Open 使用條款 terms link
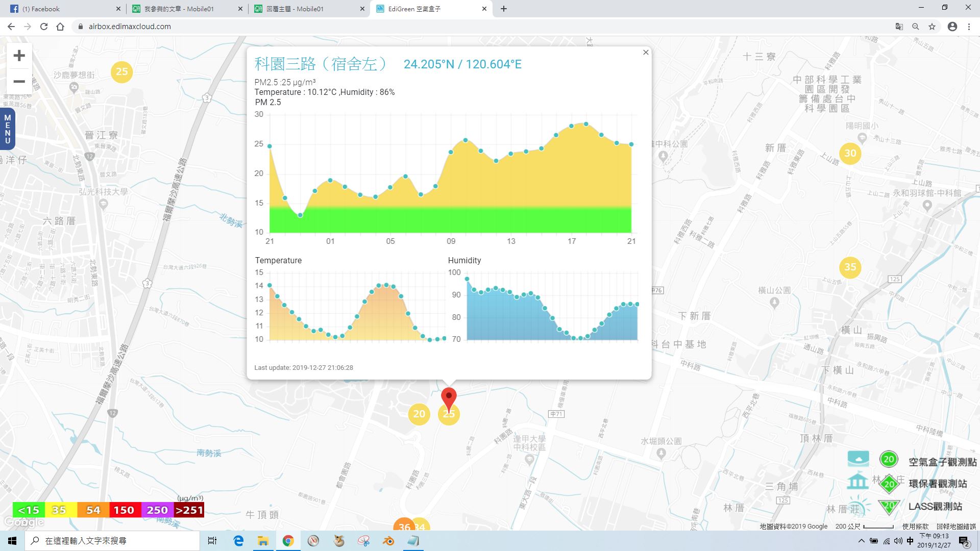Screen dimensions: 980x551 pos(916,527)
